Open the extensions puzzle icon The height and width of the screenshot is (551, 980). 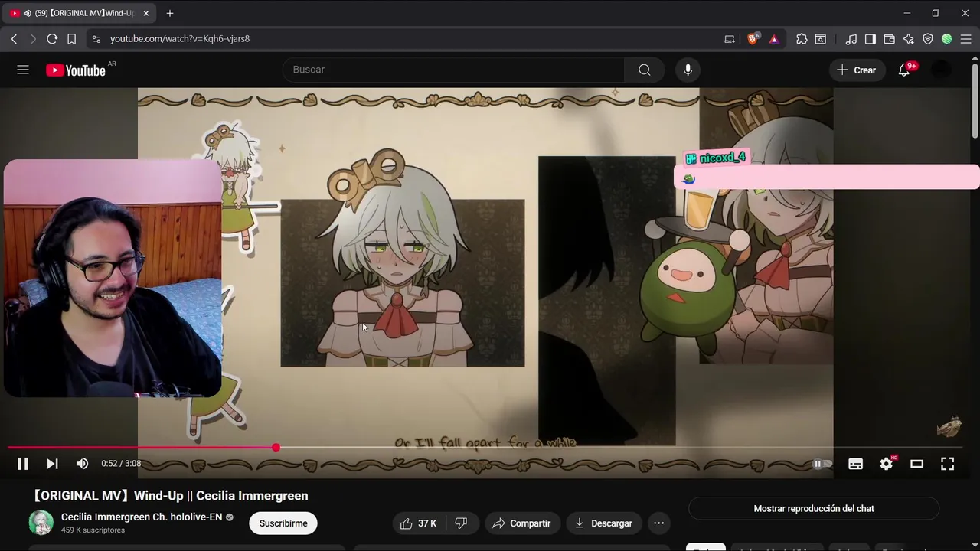point(802,39)
